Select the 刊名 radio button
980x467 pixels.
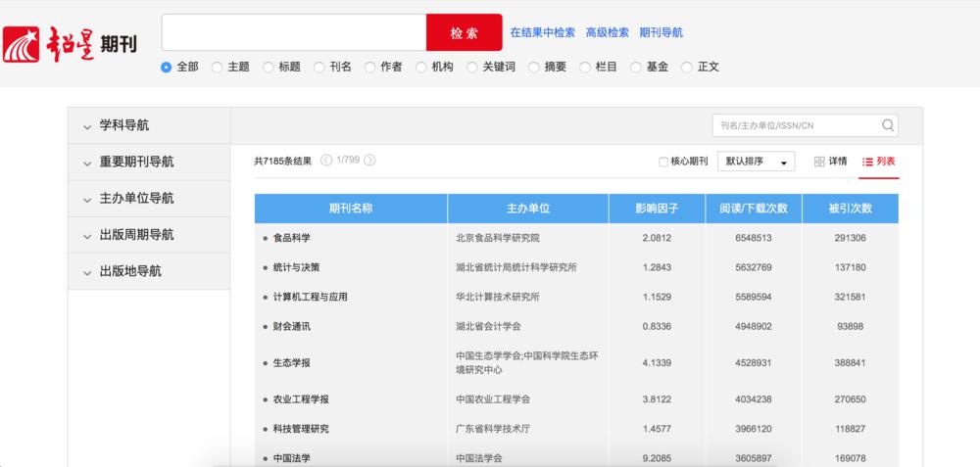coord(318,68)
